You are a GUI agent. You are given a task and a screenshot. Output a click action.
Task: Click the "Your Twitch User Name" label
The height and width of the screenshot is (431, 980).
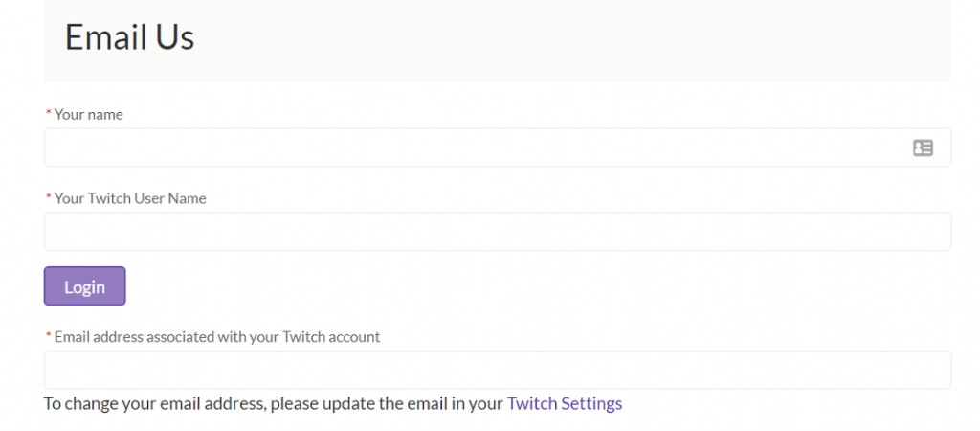click(x=130, y=198)
